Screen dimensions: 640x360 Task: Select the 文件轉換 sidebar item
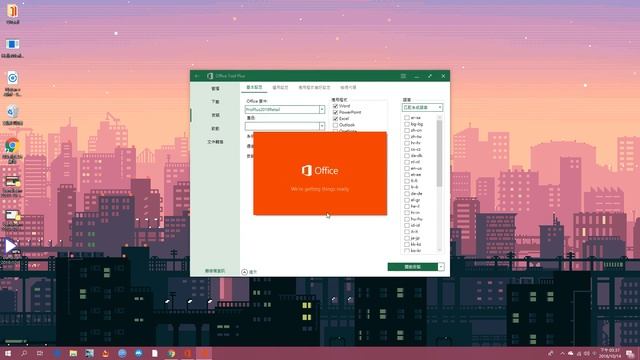click(x=216, y=142)
